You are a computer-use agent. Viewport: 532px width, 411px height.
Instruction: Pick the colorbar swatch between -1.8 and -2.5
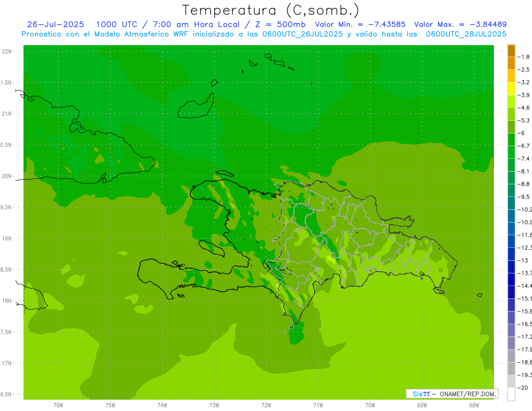tap(511, 63)
